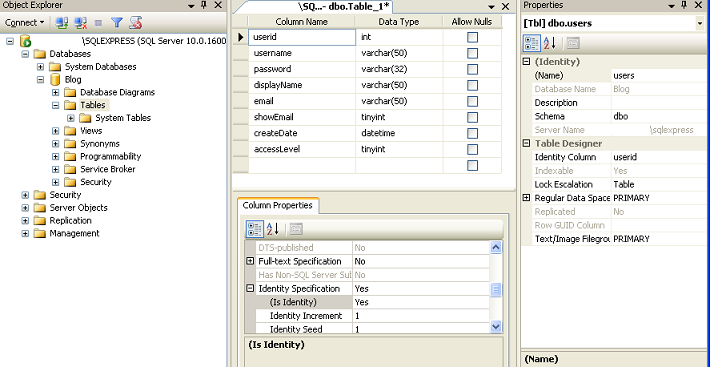This screenshot has height=367, width=710.
Task: Select the Column Properties tab
Action: tap(278, 205)
